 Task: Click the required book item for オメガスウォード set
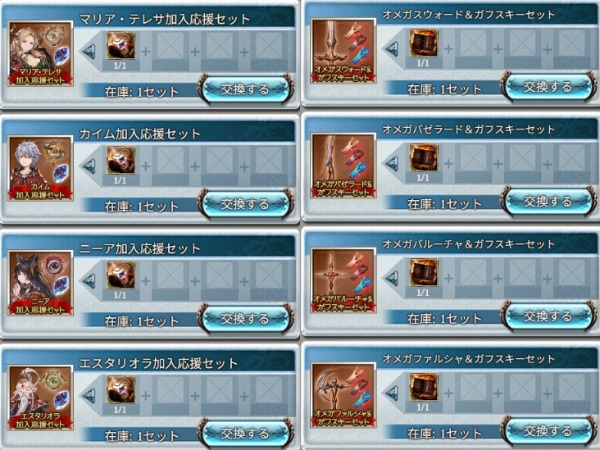(x=424, y=43)
